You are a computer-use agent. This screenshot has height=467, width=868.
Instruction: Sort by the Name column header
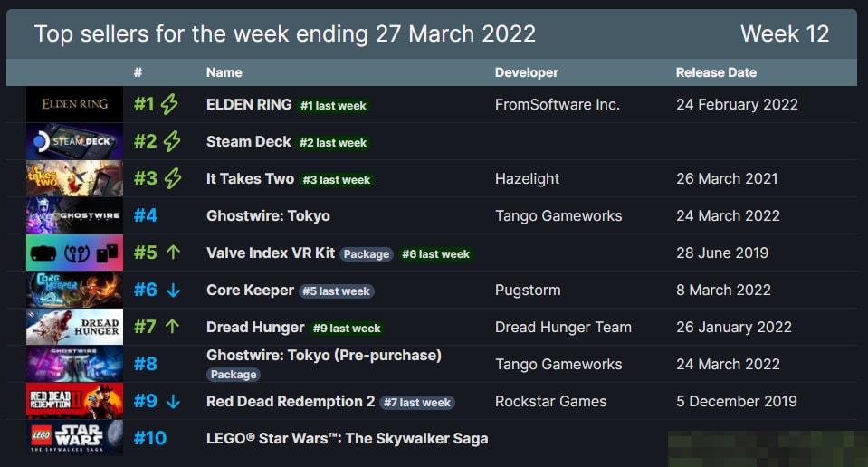pos(224,72)
